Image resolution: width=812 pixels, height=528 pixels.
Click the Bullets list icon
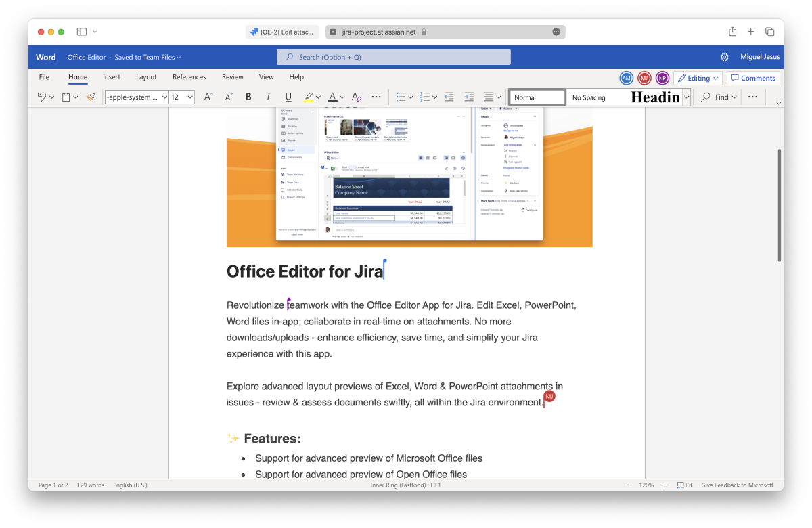tap(401, 97)
